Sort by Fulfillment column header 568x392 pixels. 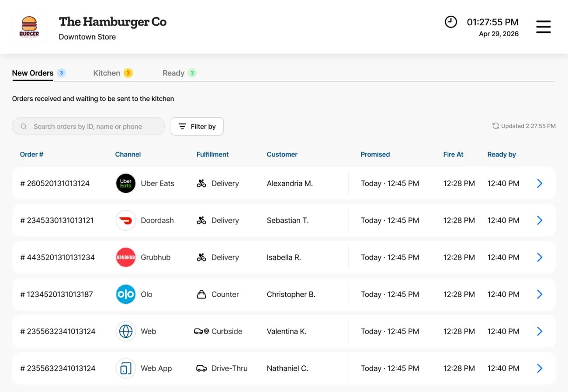(x=213, y=154)
